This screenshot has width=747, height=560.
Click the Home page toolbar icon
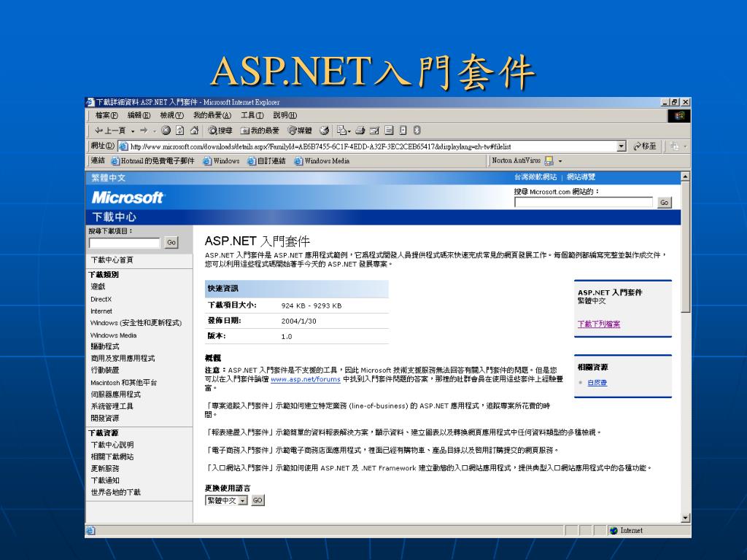click(194, 131)
